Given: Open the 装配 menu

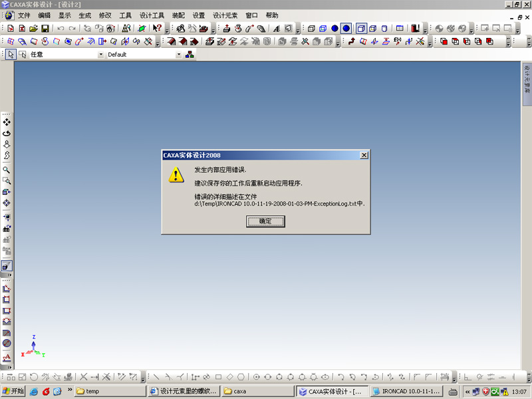Looking at the screenshot, I should pyautogui.click(x=178, y=15).
